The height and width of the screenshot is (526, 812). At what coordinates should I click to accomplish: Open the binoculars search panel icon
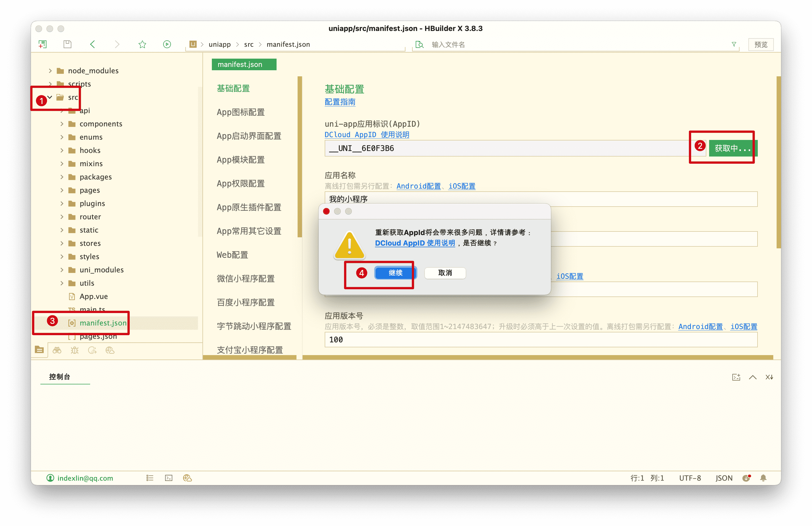[x=57, y=350]
